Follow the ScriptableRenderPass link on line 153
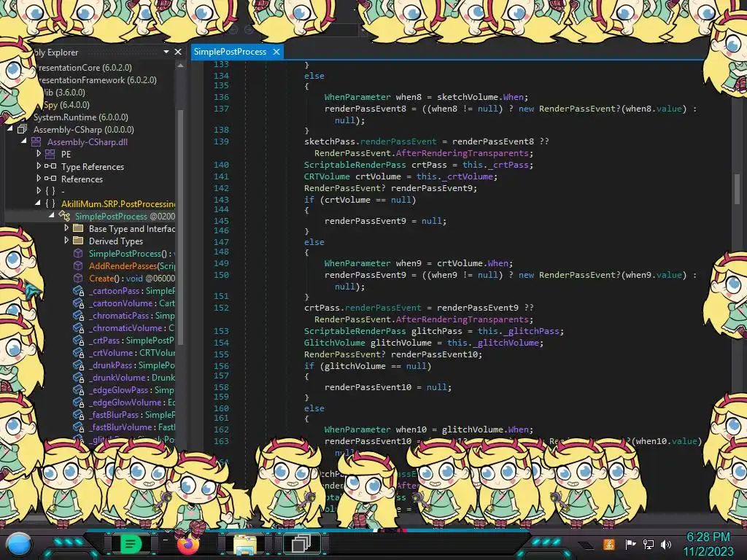Viewport: 747px width, 560px height. pos(355,331)
